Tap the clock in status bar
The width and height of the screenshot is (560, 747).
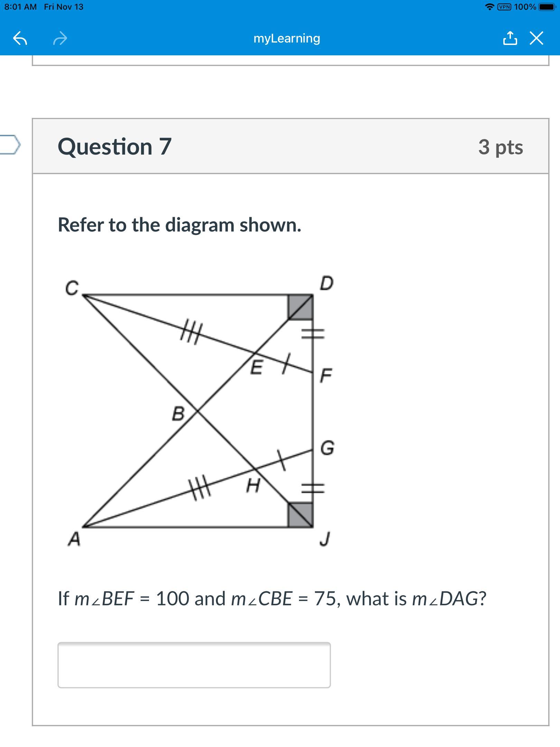[20, 7]
